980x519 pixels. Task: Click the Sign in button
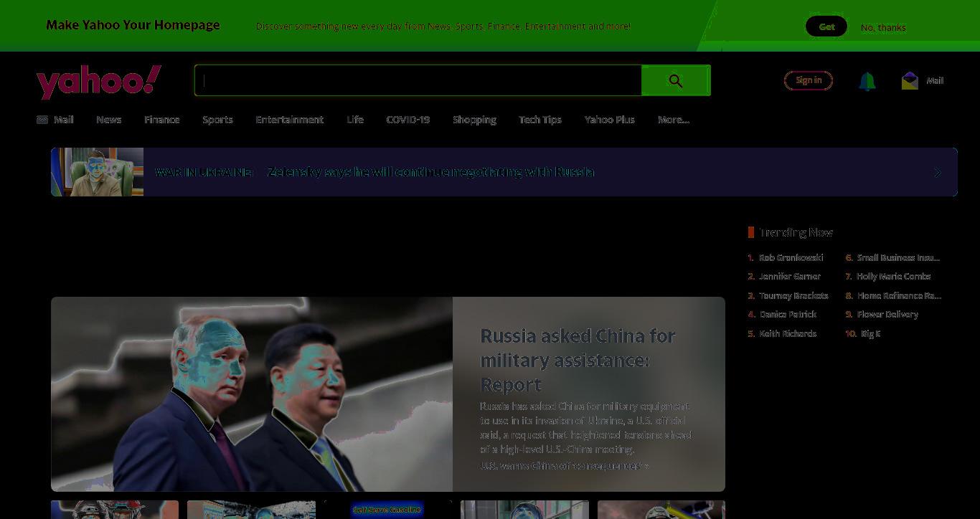point(809,80)
